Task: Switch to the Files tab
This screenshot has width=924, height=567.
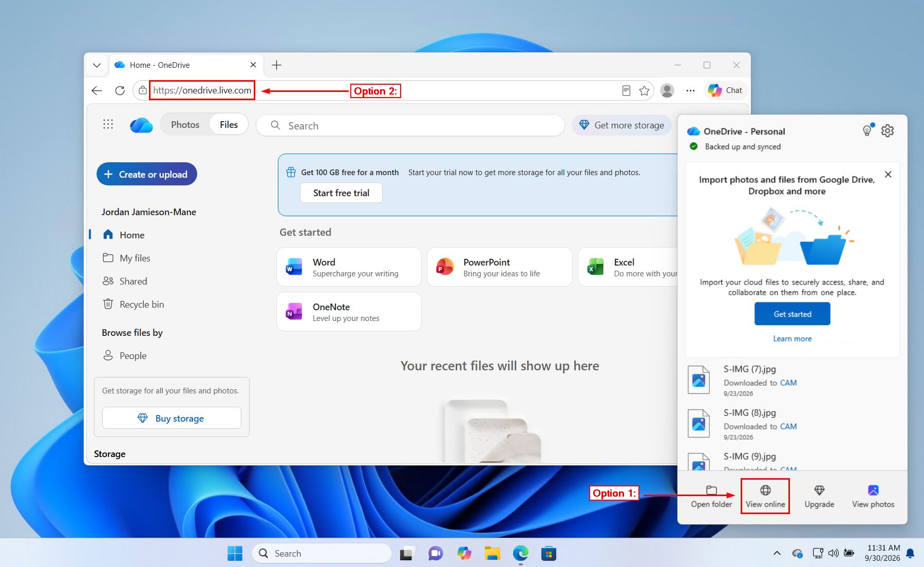Action: (x=229, y=125)
